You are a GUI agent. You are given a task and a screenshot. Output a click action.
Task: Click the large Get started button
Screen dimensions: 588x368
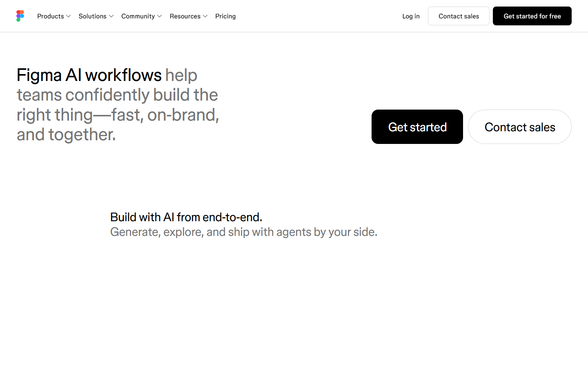point(417,127)
